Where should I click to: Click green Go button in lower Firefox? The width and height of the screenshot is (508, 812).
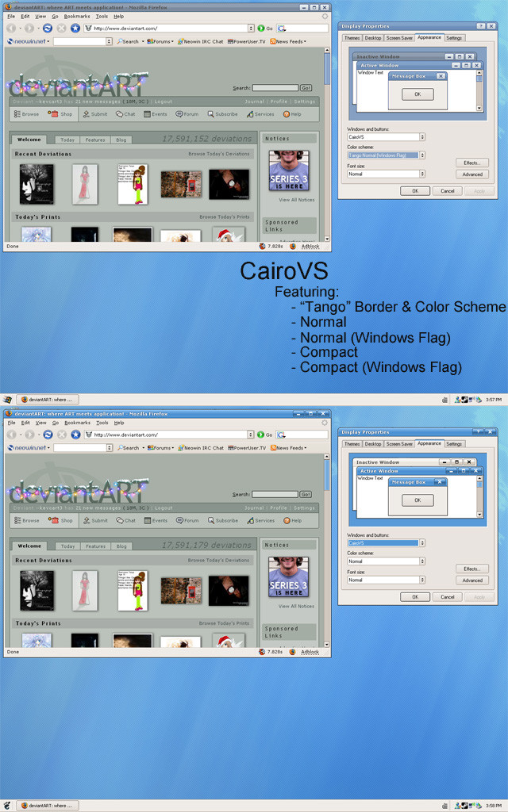(265, 435)
